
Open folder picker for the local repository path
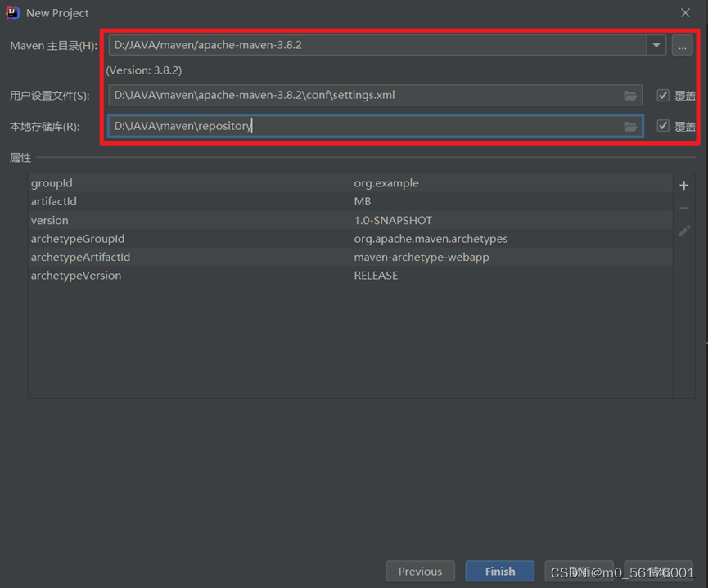[x=630, y=126]
